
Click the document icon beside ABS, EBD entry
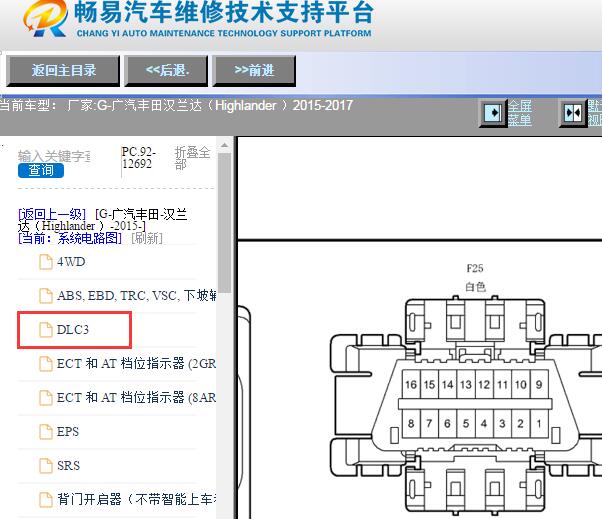(46, 296)
